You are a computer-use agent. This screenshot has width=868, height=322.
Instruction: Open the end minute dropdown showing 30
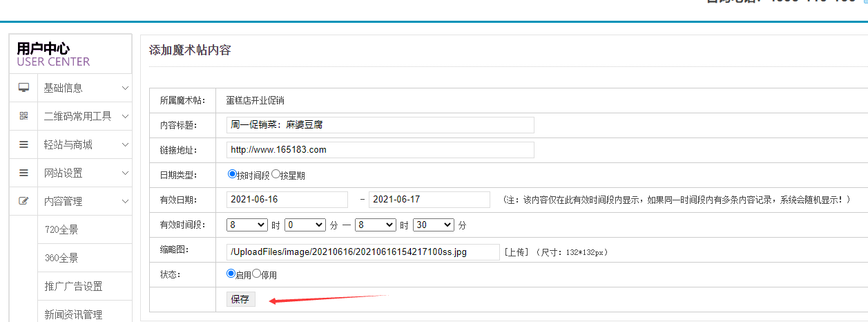click(434, 225)
